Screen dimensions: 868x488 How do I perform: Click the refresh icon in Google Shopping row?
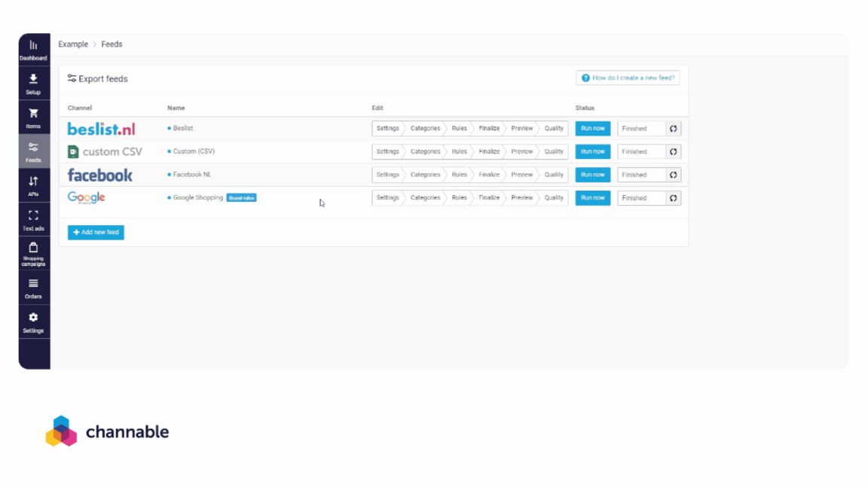click(x=673, y=198)
